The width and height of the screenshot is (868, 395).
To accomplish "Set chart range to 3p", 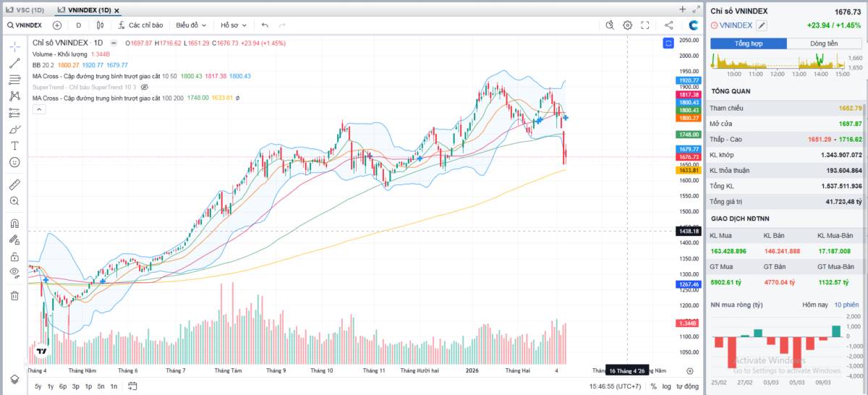I will (76, 386).
